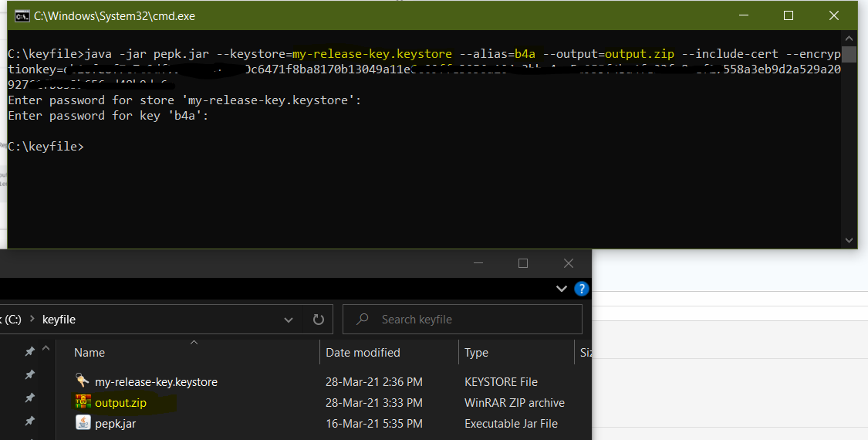Click the search magnifier icon in Explorer
The height and width of the screenshot is (440, 868).
point(363,320)
